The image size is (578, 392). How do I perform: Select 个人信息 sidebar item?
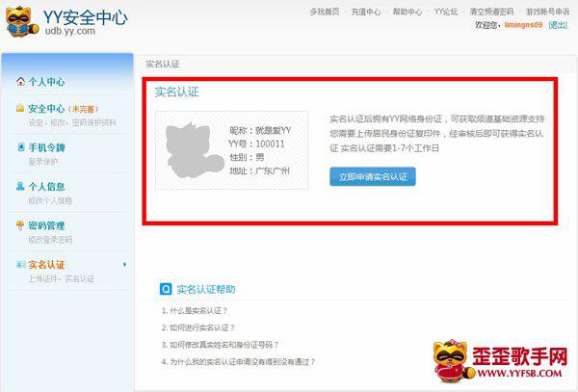46,187
